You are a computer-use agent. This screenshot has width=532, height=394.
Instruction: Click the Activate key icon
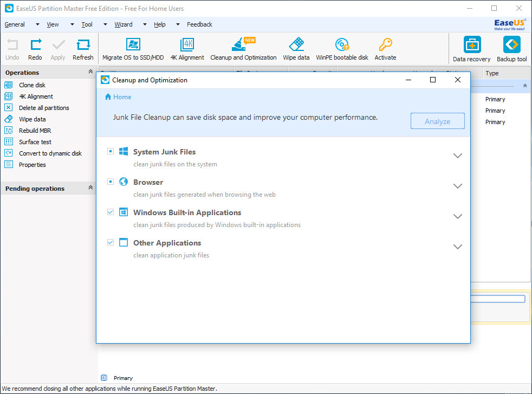pyautogui.click(x=385, y=44)
